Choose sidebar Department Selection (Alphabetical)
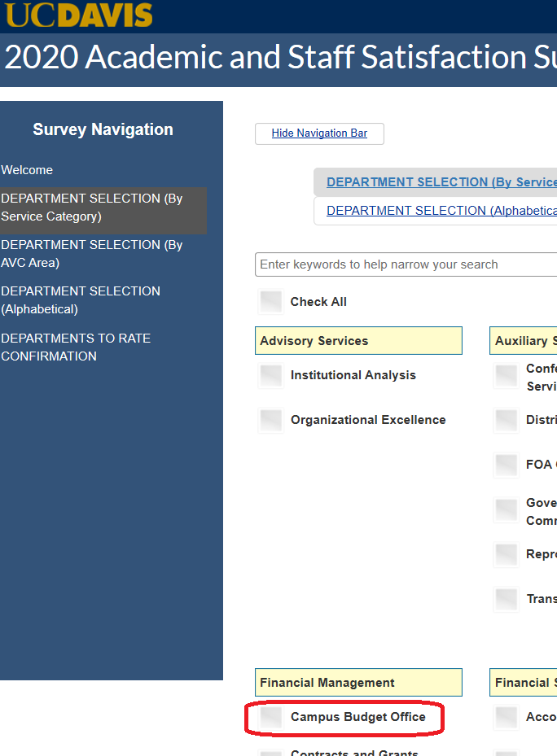The width and height of the screenshot is (557, 756). coord(81,300)
